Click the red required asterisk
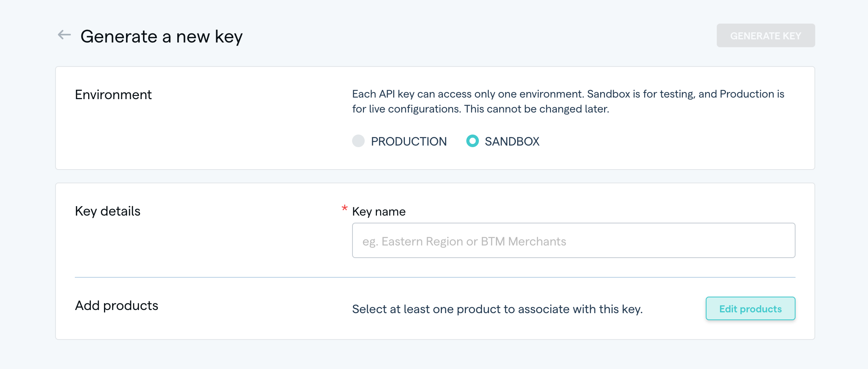This screenshot has height=369, width=868. tap(345, 208)
